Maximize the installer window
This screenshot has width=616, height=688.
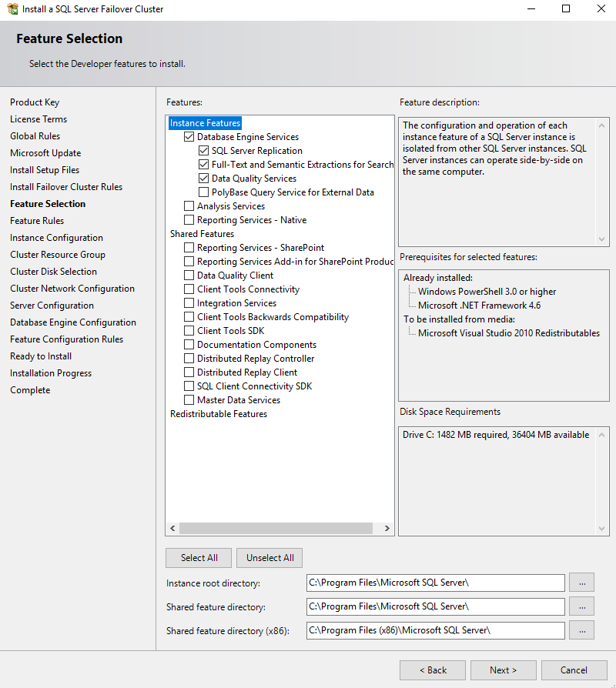566,8
